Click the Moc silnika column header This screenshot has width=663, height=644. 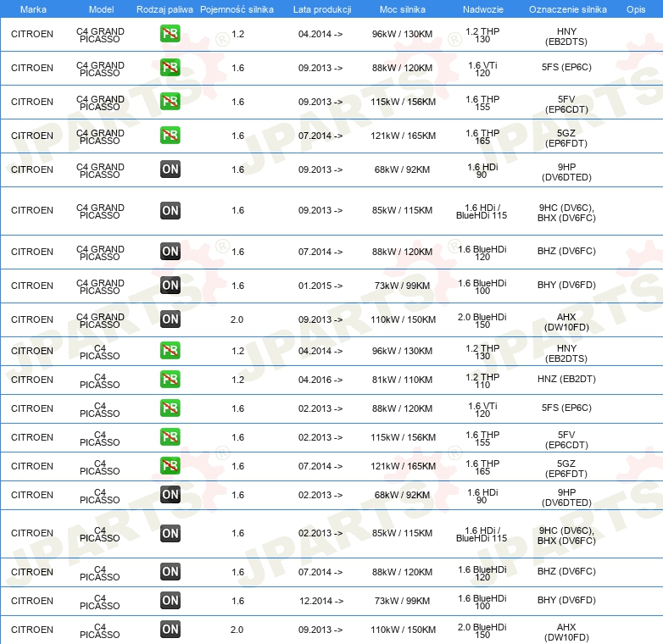pos(403,9)
